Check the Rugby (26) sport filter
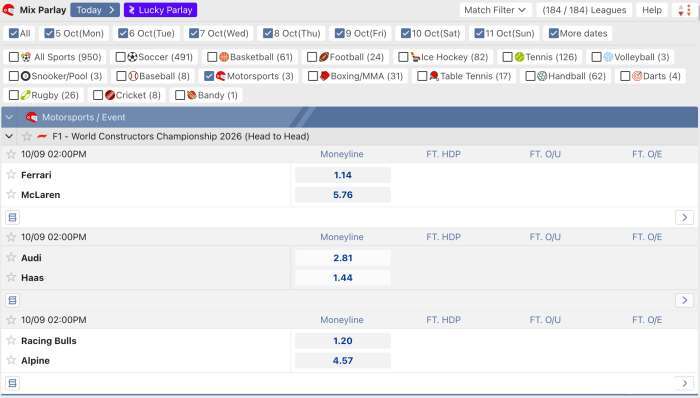This screenshot has width=700, height=398. click(x=14, y=95)
